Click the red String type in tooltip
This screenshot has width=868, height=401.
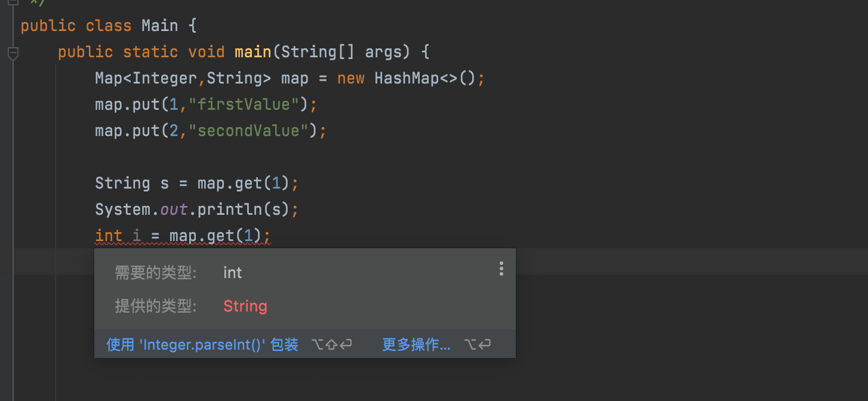pos(245,306)
